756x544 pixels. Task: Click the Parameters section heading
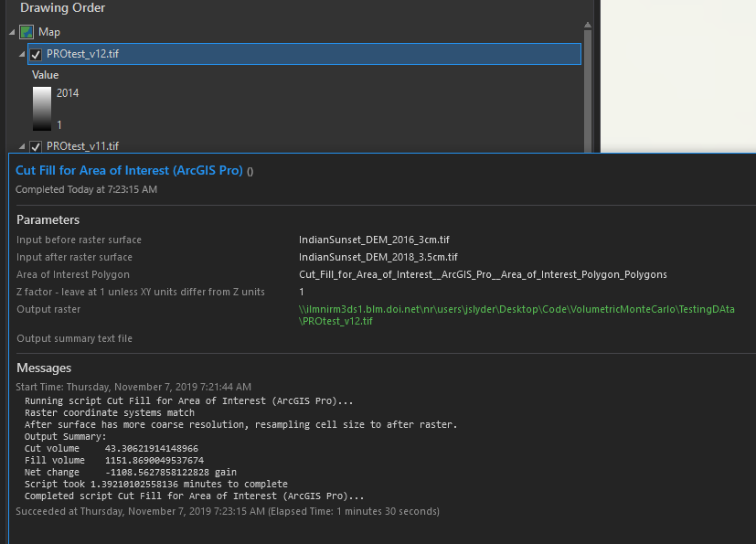coord(48,220)
